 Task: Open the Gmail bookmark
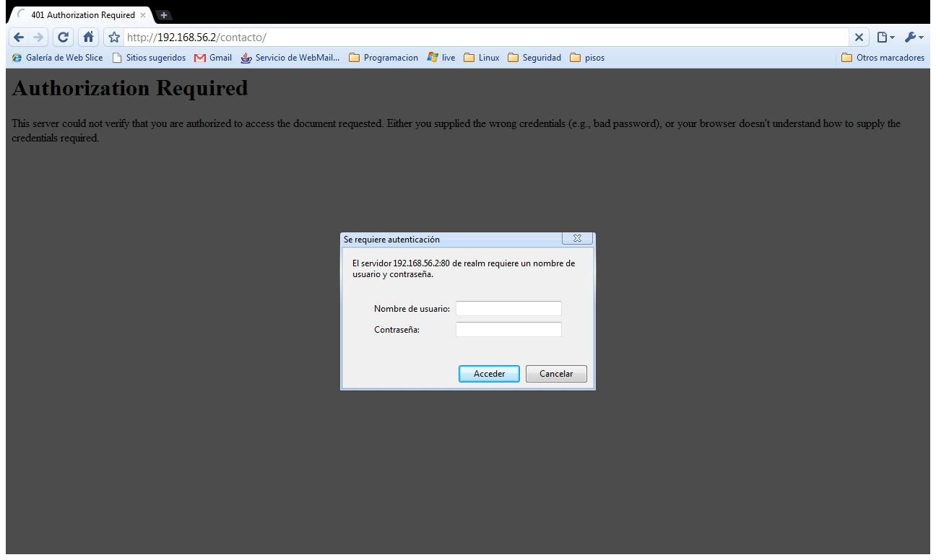click(x=213, y=58)
